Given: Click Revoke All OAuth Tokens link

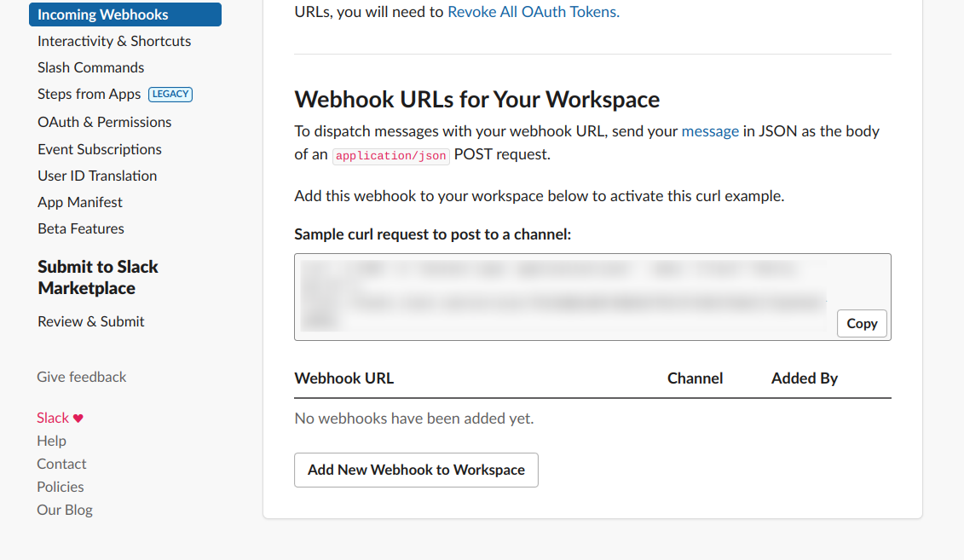Looking at the screenshot, I should tap(534, 12).
